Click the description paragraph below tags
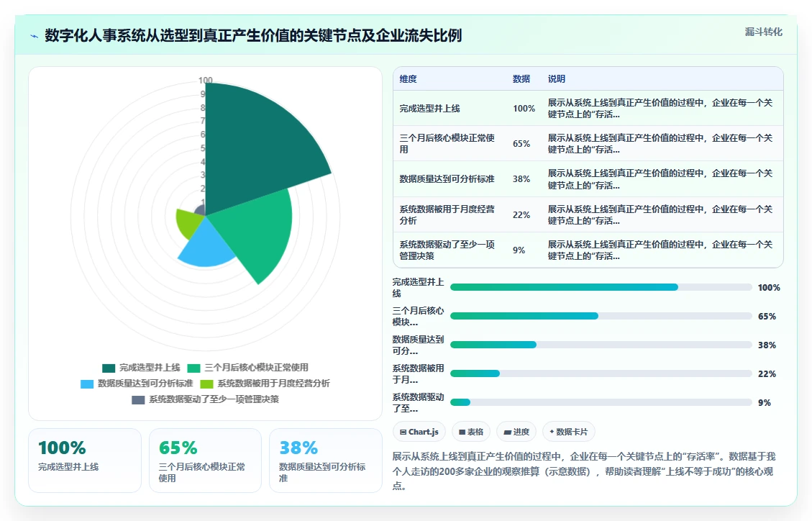 pos(583,471)
